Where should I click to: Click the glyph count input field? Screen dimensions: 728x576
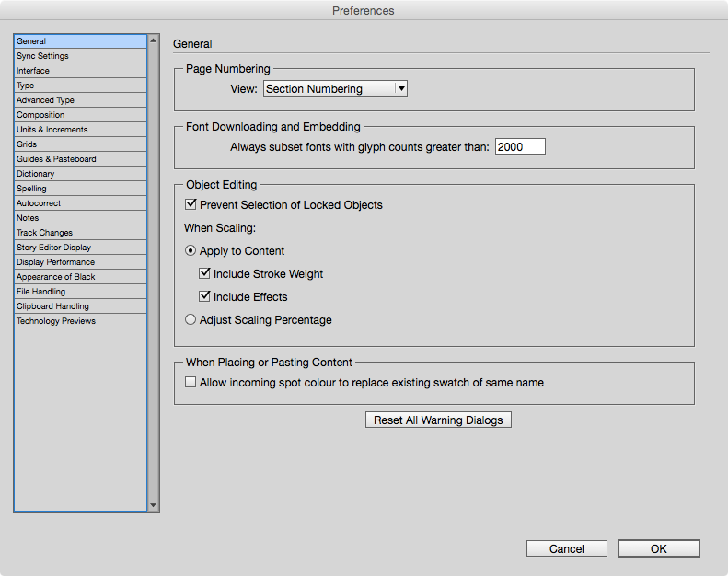click(520, 146)
